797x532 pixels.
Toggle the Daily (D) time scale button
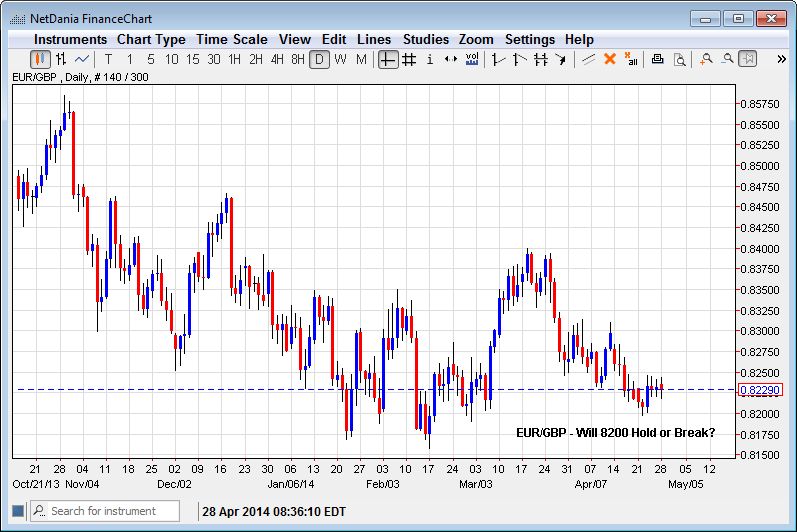(x=319, y=59)
